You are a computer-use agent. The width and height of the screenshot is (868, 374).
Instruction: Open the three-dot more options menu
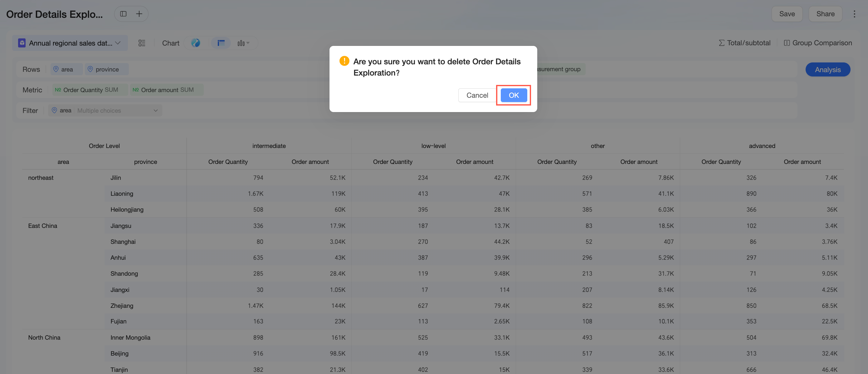(854, 14)
